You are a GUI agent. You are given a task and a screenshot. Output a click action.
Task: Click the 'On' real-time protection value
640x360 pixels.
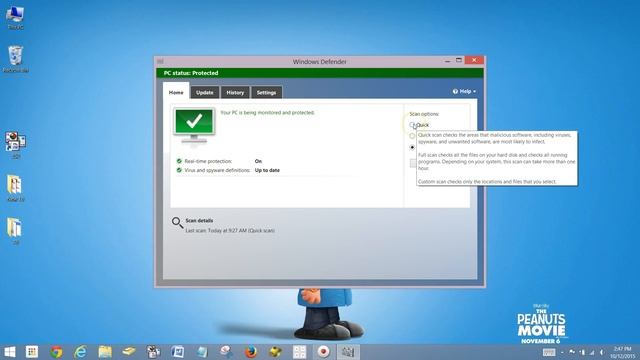click(x=258, y=161)
